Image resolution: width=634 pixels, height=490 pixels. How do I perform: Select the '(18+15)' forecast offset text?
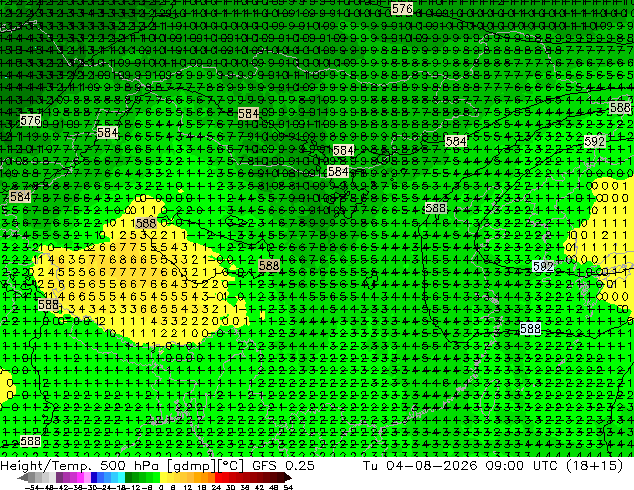pyautogui.click(x=594, y=465)
